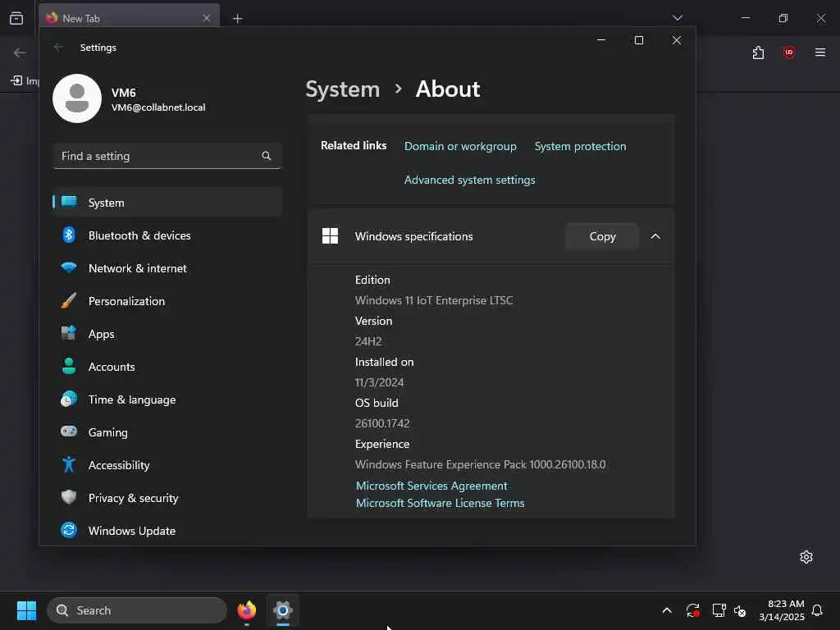Click the browser back arrow button
This screenshot has width=840, height=630.
pyautogui.click(x=20, y=52)
